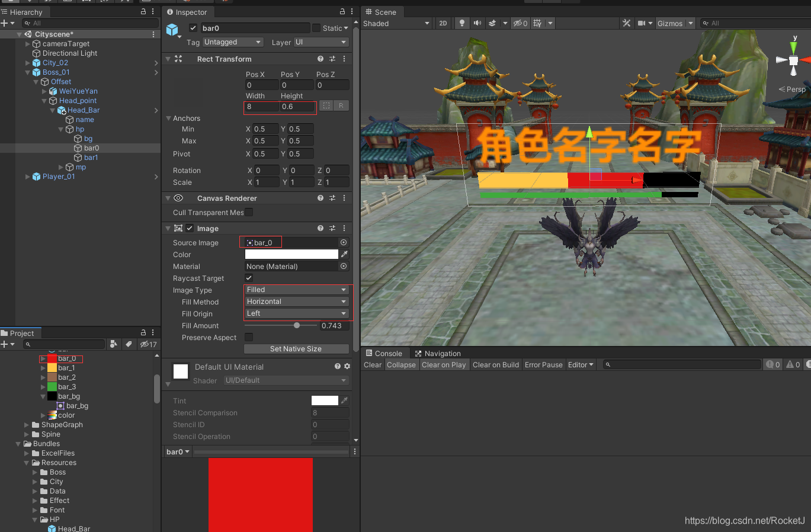Toggle Raycast Target checkbox
Screen dimensions: 811x532
tap(249, 278)
